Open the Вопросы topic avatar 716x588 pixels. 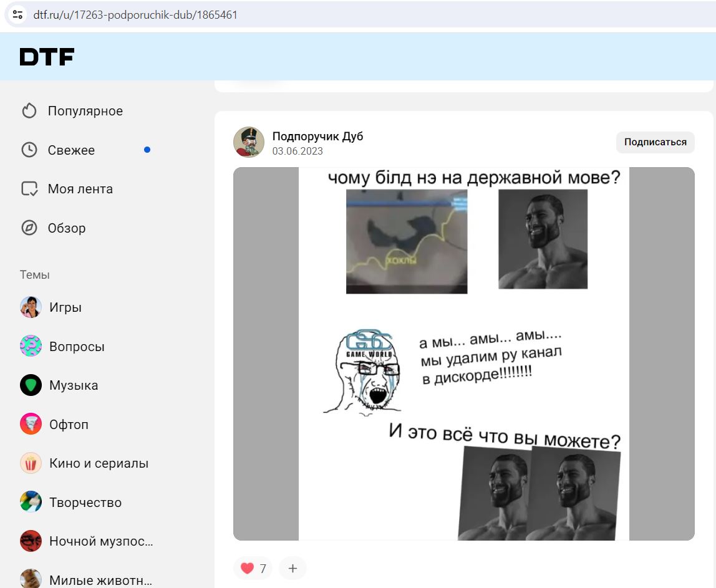tap(31, 346)
